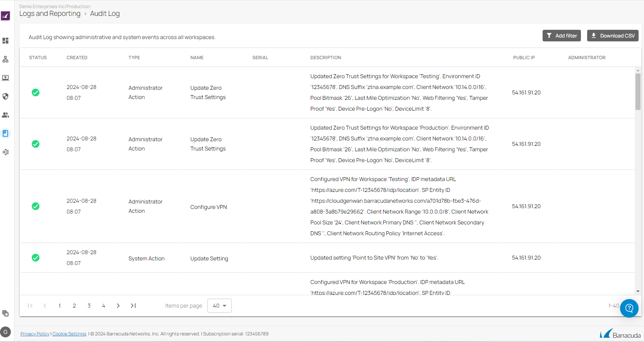This screenshot has height=342, width=644.
Task: Click the CREATED column header
Action: [x=77, y=58]
